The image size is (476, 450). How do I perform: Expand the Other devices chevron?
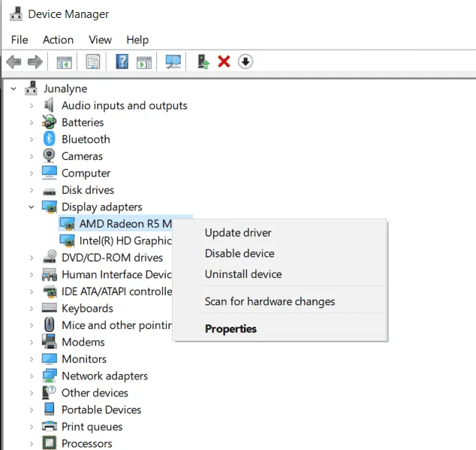pos(32,393)
